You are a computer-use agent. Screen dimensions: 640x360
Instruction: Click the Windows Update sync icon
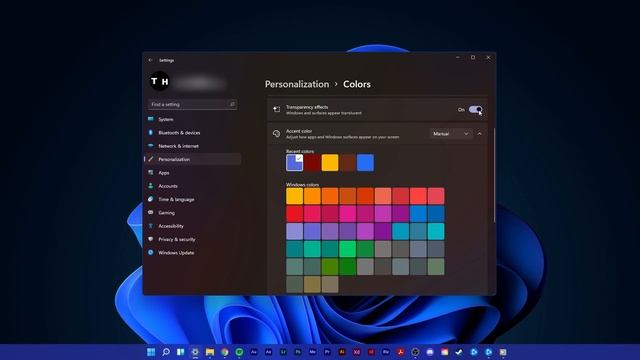[x=151, y=253]
